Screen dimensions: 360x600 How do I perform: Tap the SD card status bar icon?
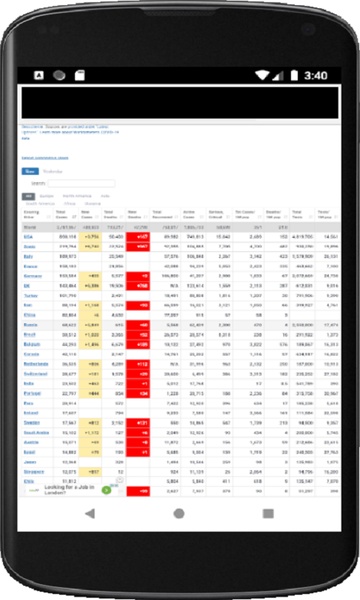(x=80, y=75)
